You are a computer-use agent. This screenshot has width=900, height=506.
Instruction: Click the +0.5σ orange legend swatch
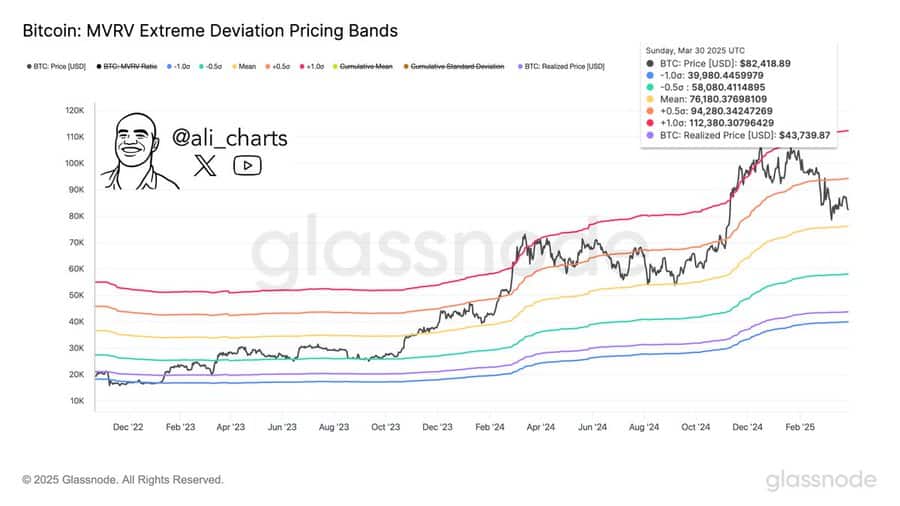268,67
